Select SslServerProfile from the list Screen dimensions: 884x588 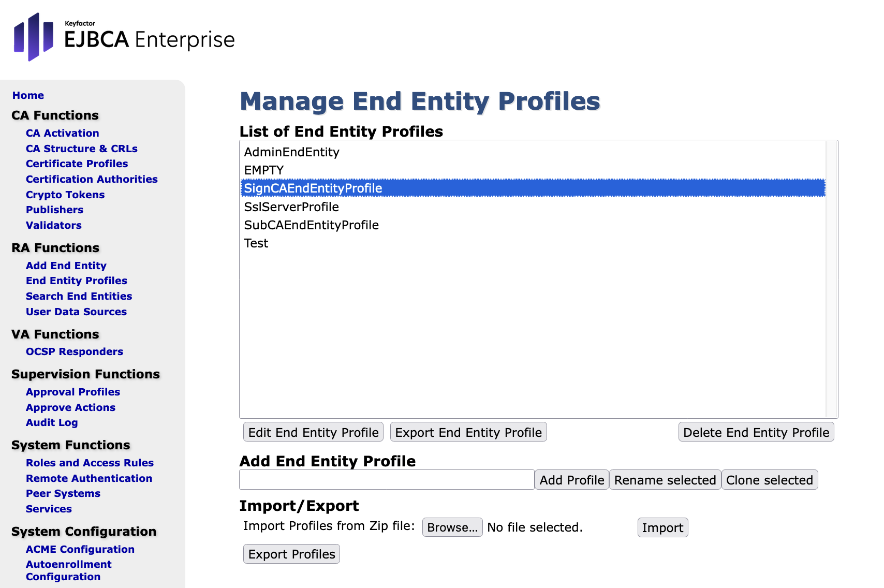pyautogui.click(x=291, y=207)
